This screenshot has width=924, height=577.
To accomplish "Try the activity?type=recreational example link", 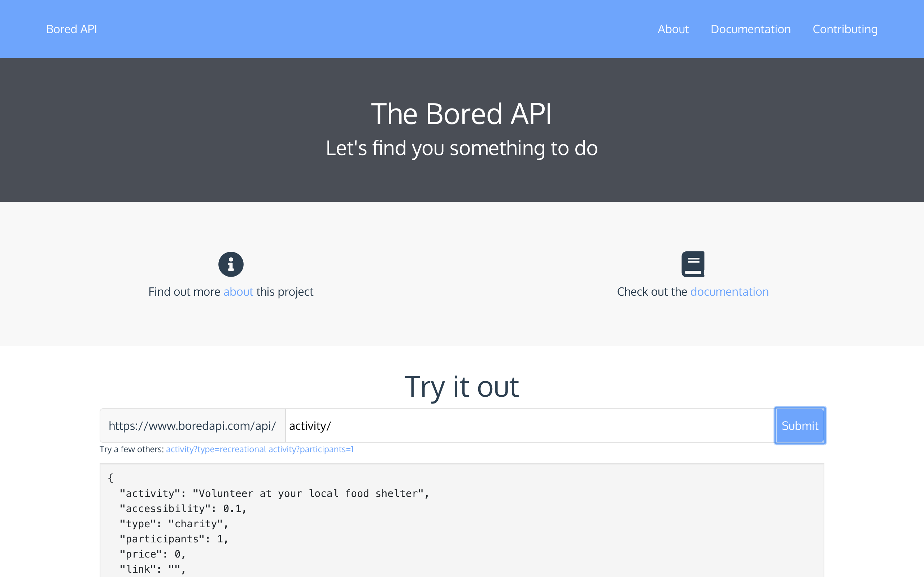I will (x=216, y=449).
